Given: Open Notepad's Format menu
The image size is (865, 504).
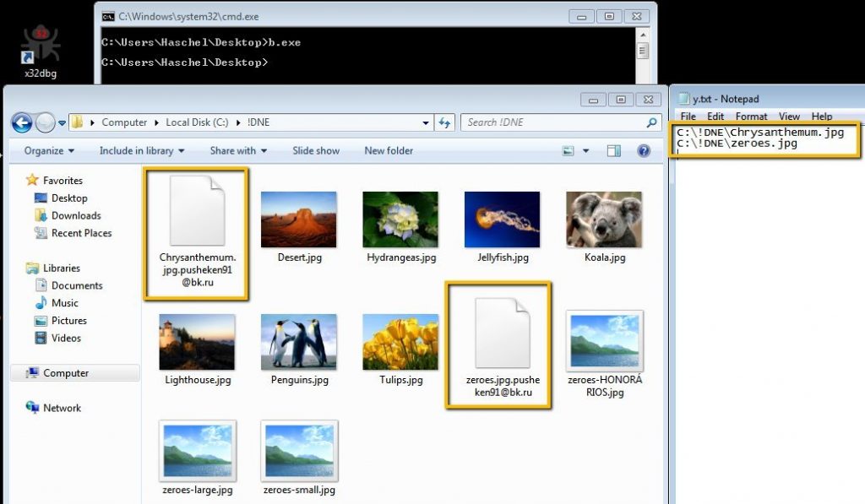Looking at the screenshot, I should [751, 117].
